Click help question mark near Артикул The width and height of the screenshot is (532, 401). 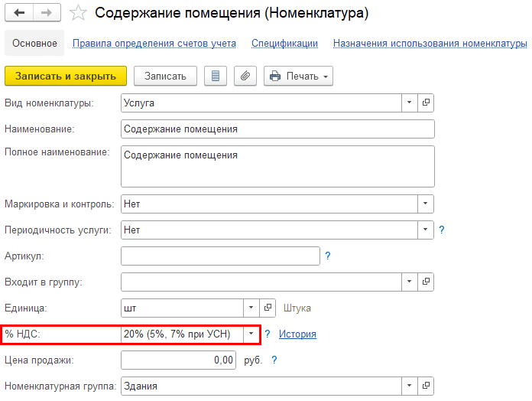(x=328, y=256)
